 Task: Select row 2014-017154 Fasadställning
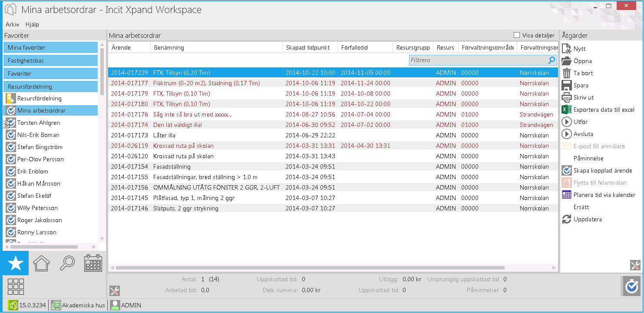pos(333,166)
